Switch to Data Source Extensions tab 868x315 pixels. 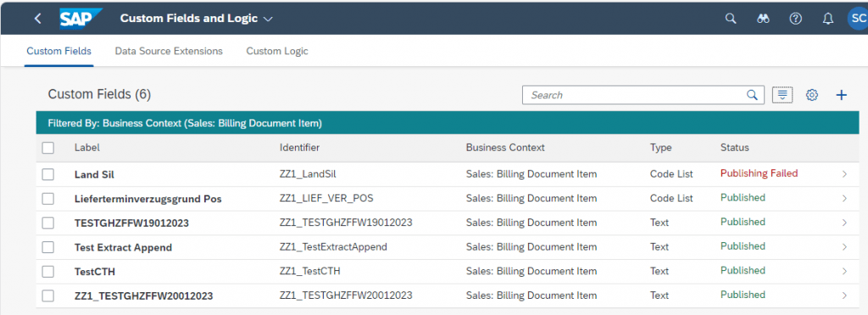coord(169,51)
